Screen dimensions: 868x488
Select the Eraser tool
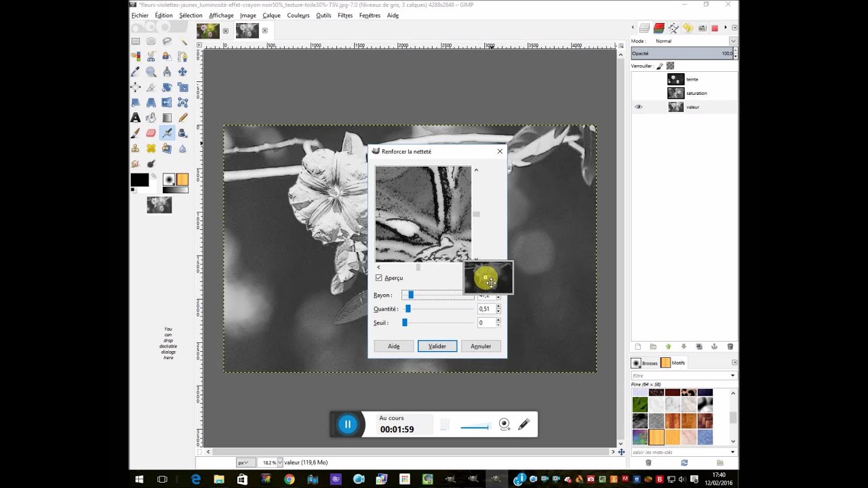tap(151, 133)
